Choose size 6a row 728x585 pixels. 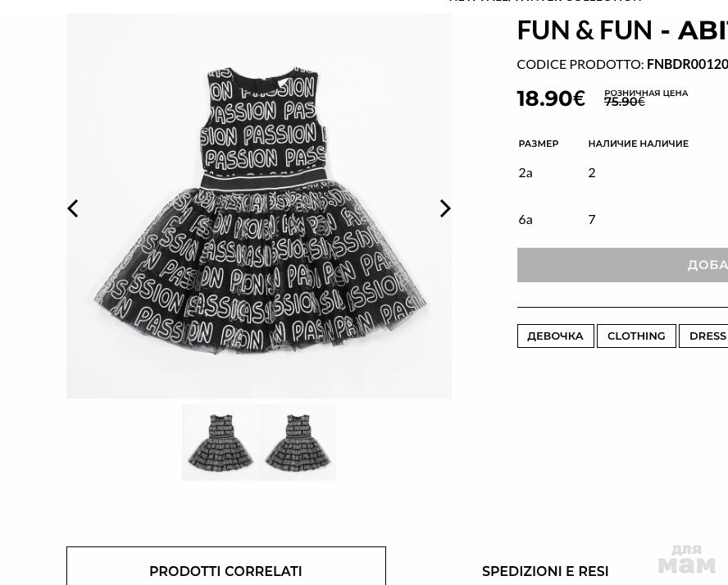tap(622, 219)
